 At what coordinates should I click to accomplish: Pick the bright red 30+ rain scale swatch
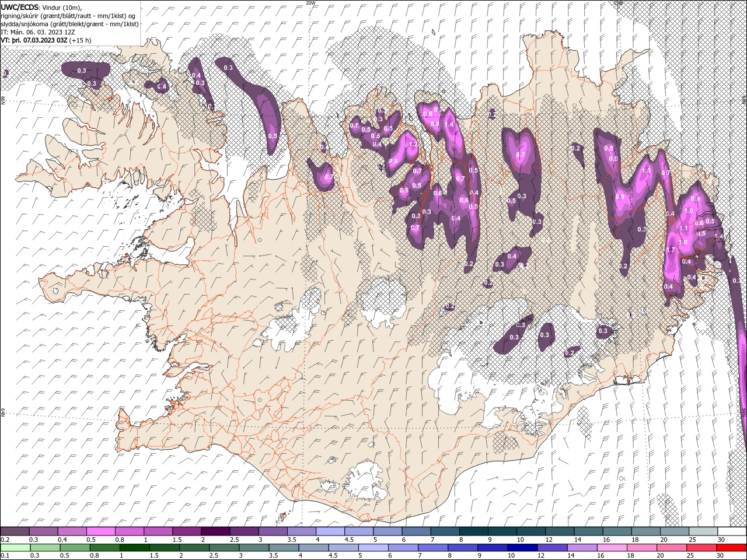coord(732,547)
